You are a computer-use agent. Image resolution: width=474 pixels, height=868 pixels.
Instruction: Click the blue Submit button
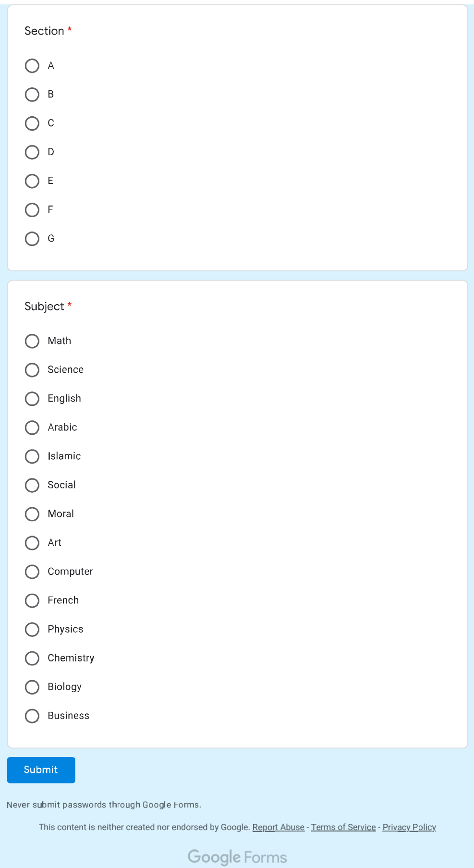[41, 770]
